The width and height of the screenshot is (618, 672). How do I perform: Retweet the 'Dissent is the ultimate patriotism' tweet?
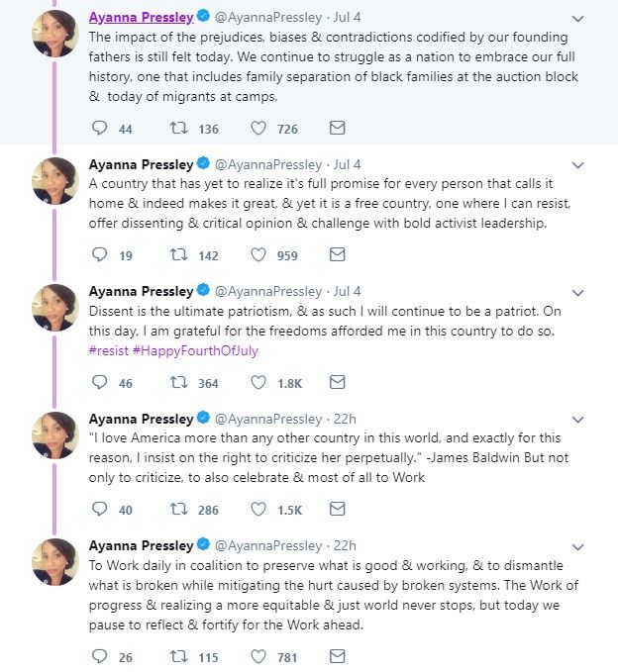coord(179,382)
